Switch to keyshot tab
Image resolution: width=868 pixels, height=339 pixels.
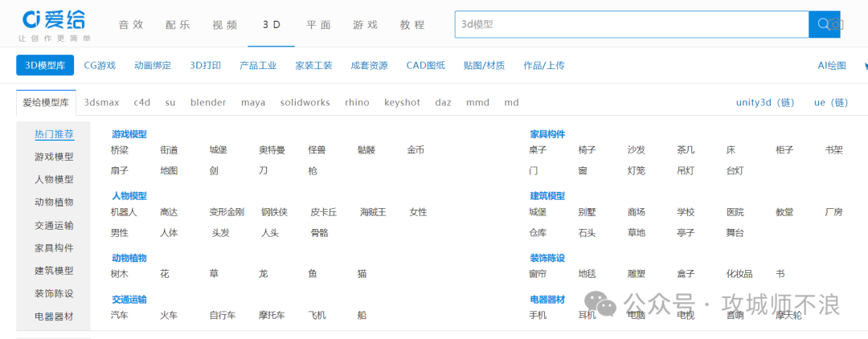pyautogui.click(x=403, y=102)
